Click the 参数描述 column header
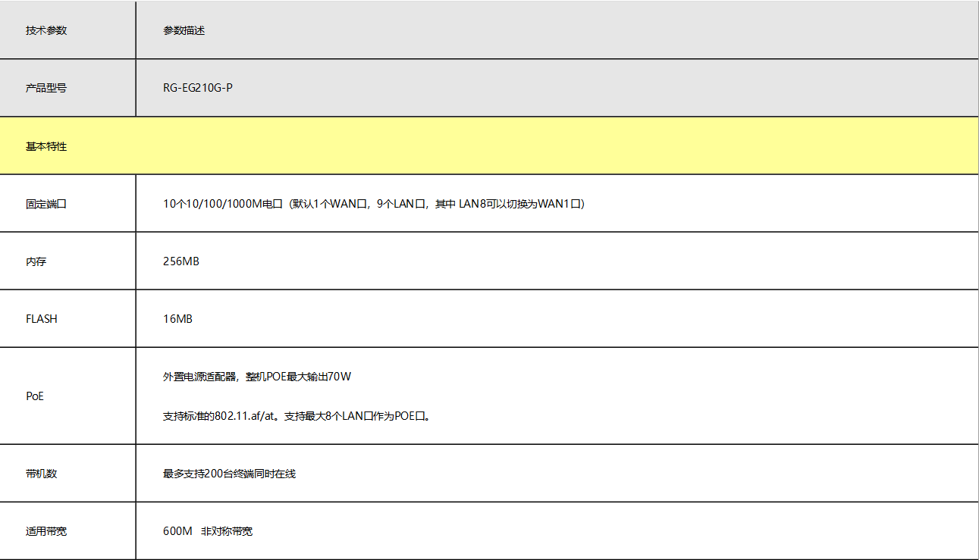Viewport: 979px width, 560px height. coord(184,31)
